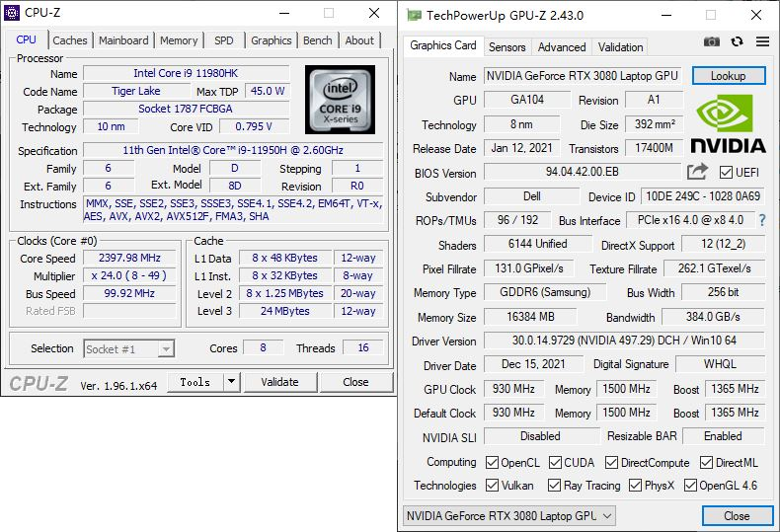This screenshot has width=780, height=532.
Task: Toggle the Ray Tracing checkbox
Action: [554, 485]
